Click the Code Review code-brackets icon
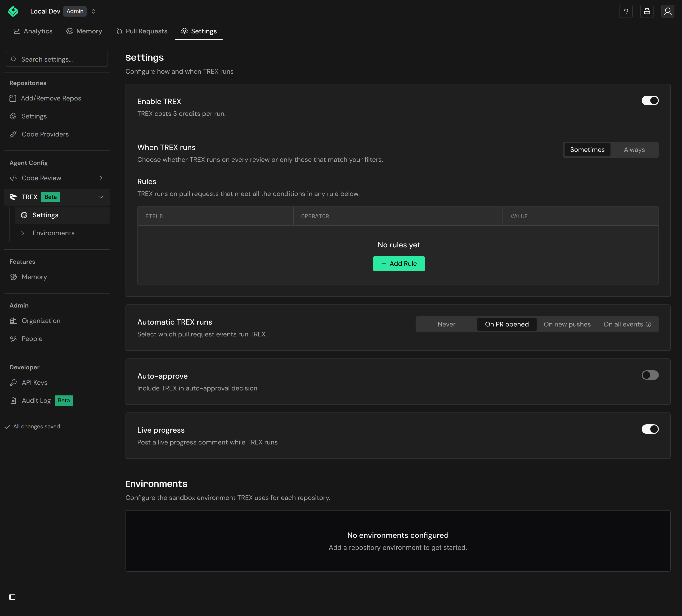 click(x=13, y=178)
